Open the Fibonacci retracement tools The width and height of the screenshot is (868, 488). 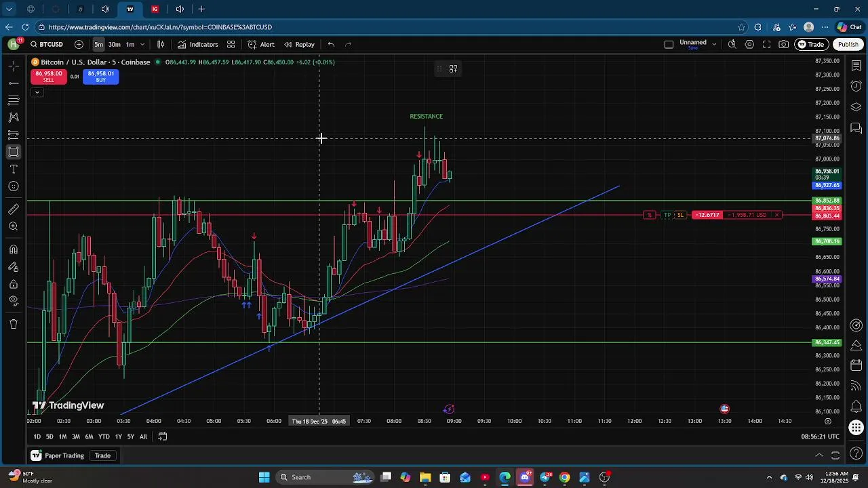pos(14,100)
